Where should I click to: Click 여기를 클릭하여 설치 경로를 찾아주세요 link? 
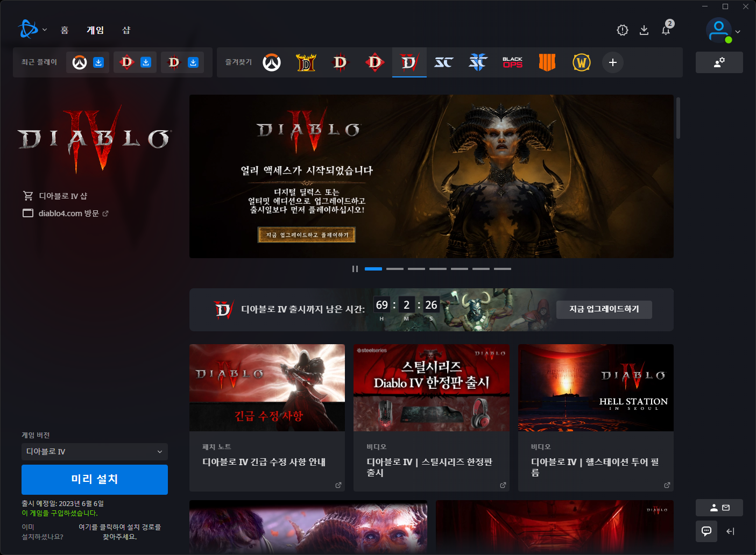click(x=119, y=532)
